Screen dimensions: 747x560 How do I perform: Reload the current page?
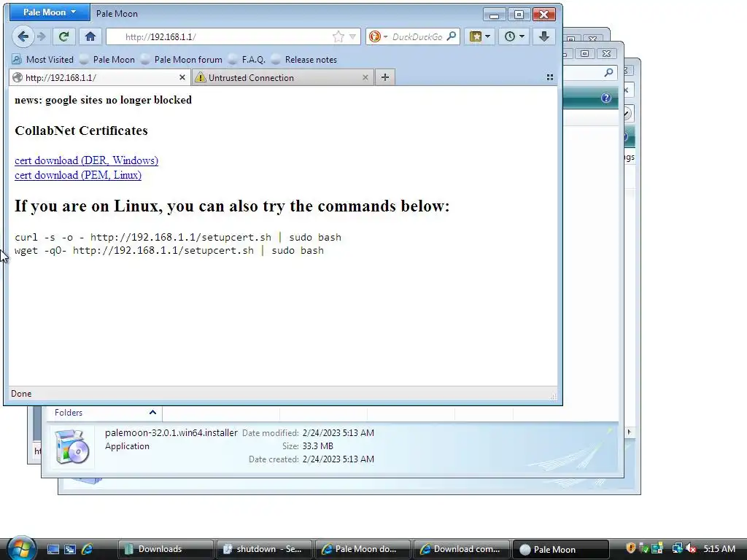(64, 36)
